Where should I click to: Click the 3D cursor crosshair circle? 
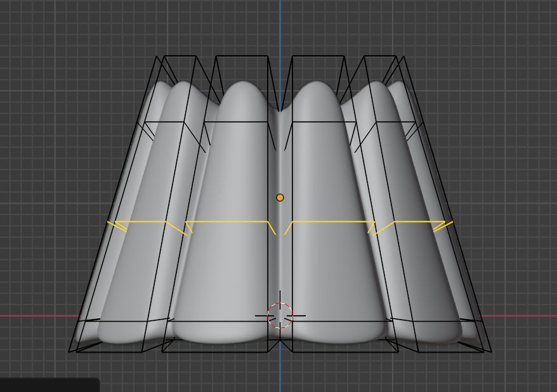(280, 315)
